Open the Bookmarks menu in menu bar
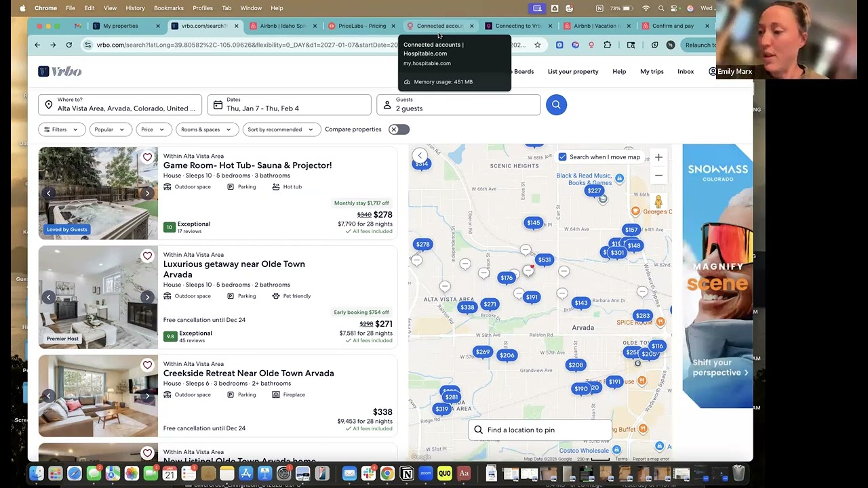This screenshot has width=868, height=488. [x=169, y=8]
